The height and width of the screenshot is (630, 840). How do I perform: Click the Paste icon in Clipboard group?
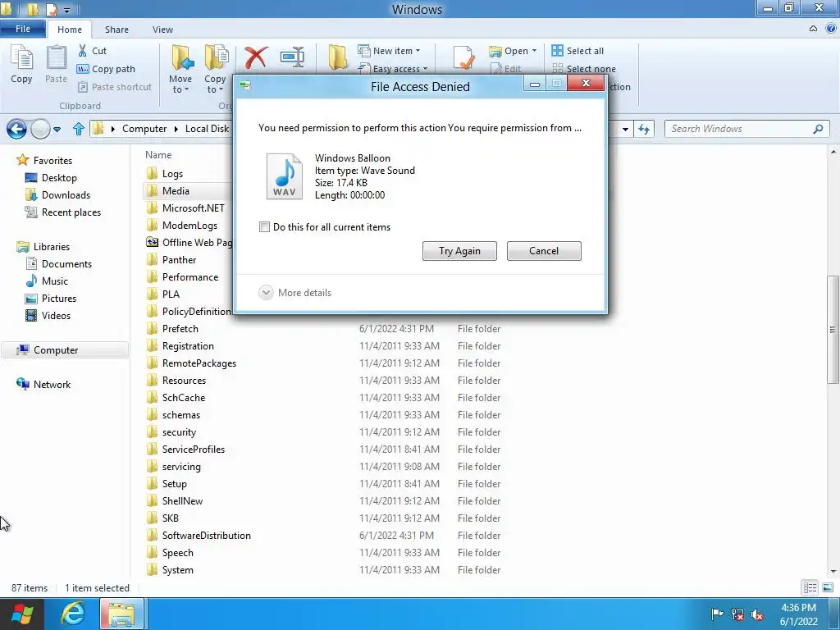[57, 58]
